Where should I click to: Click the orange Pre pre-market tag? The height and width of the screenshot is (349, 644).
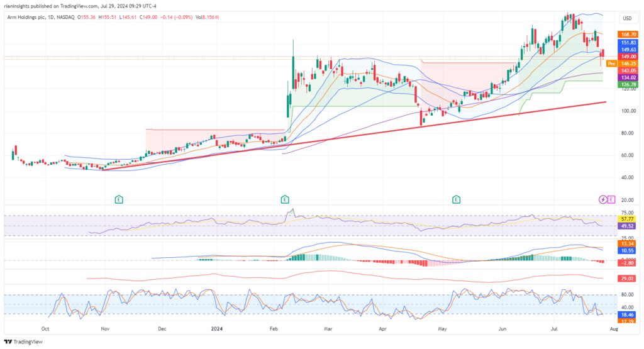[611, 64]
